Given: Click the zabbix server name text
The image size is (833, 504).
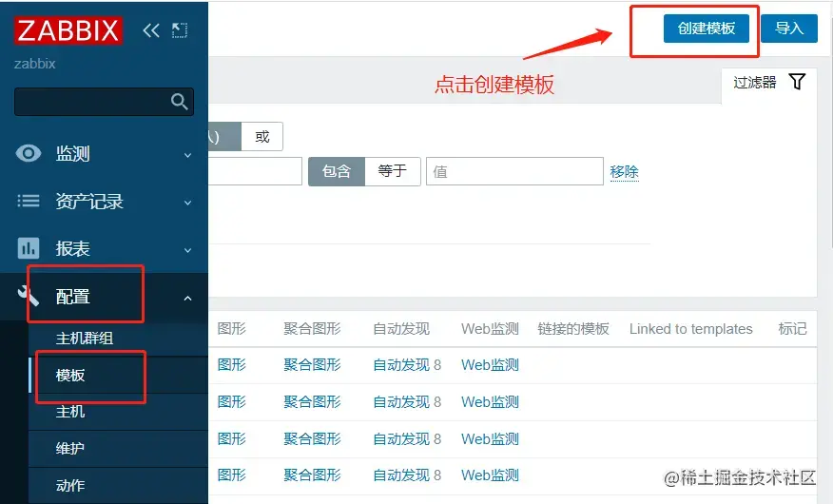Looking at the screenshot, I should [34, 64].
